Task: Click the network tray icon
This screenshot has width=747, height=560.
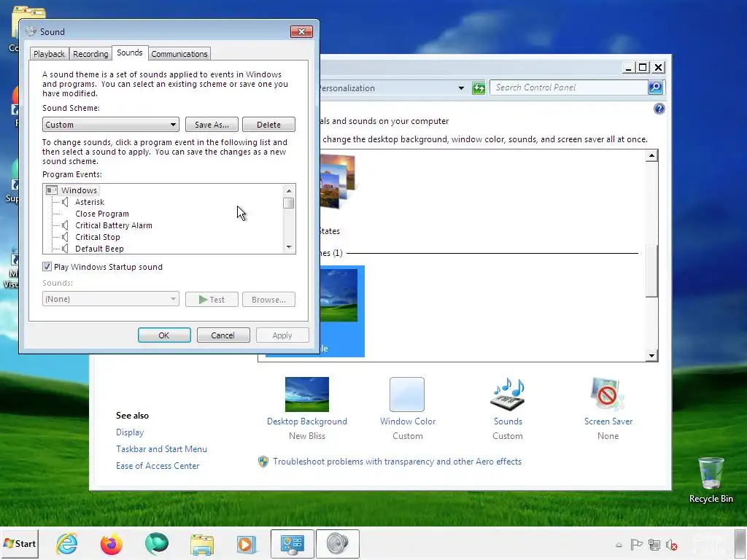Action: pyautogui.click(x=654, y=544)
